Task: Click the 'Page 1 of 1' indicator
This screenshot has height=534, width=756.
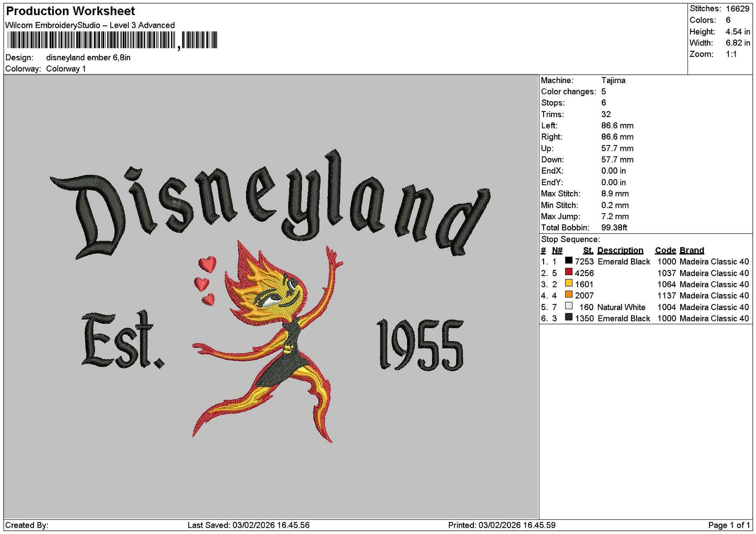Action: point(729,525)
